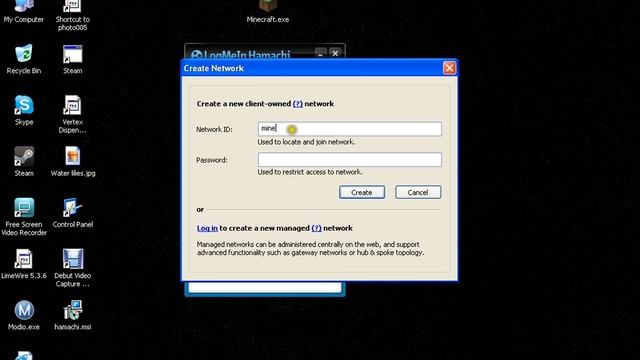Screen dimensions: 640x360
Task: Select the Water lilies.jpg file icon
Action: pos(73,156)
